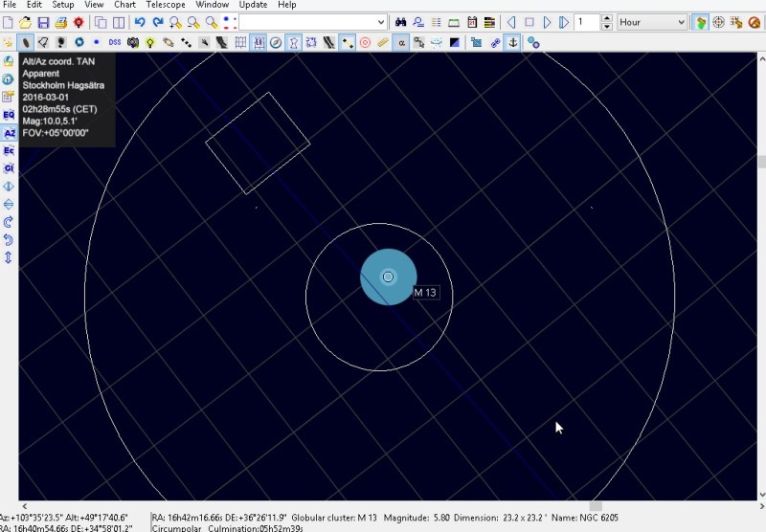Click the vertical flip chart icon
The height and width of the screenshot is (532, 766).
coord(9,204)
